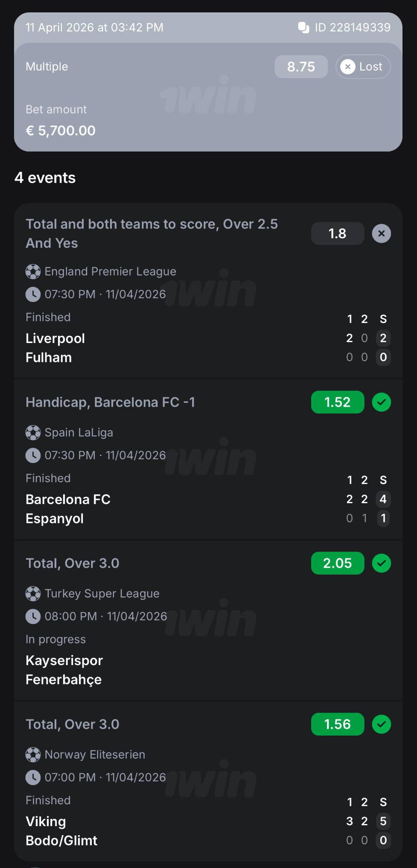Screen dimensions: 417x868
Task: Copy the bet ID using copy icon
Action: [x=303, y=28]
